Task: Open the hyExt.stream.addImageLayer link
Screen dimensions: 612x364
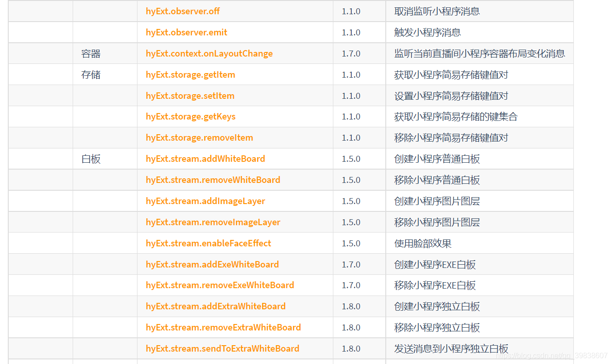Action: point(205,201)
